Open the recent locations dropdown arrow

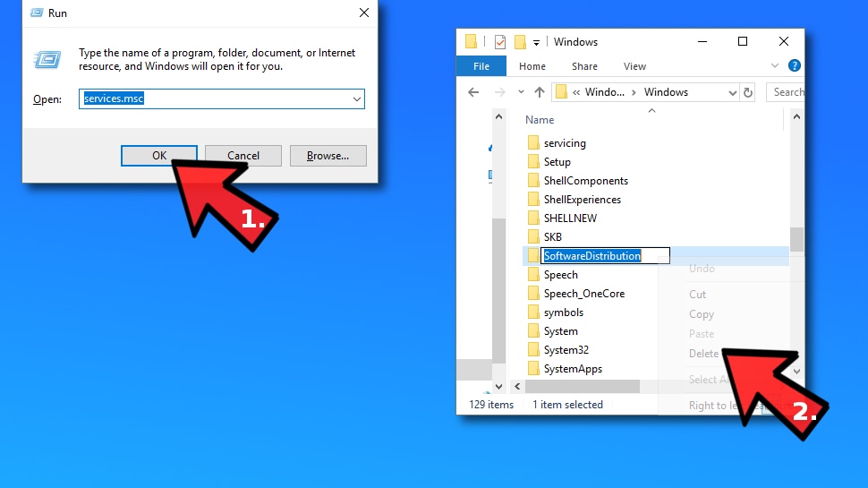click(521, 92)
